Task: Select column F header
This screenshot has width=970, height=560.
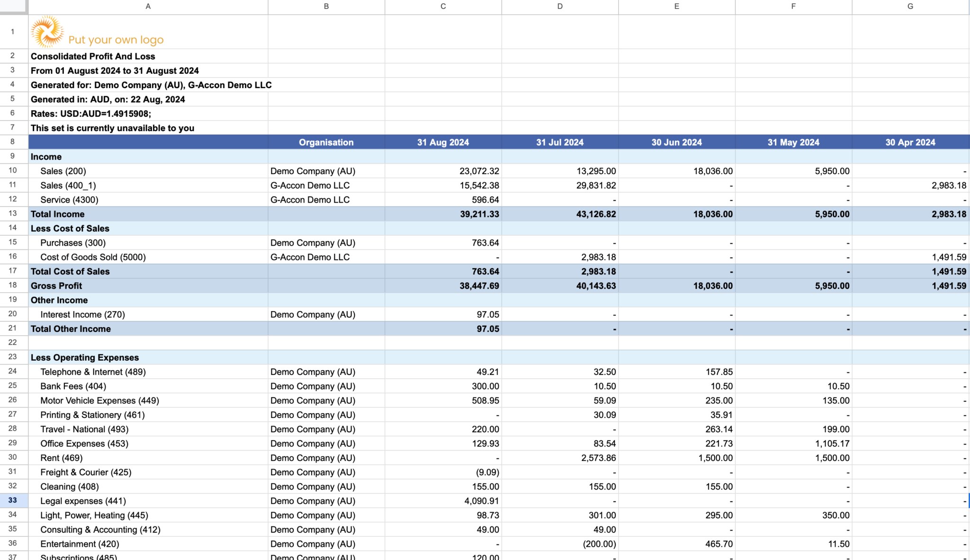Action: pos(793,7)
